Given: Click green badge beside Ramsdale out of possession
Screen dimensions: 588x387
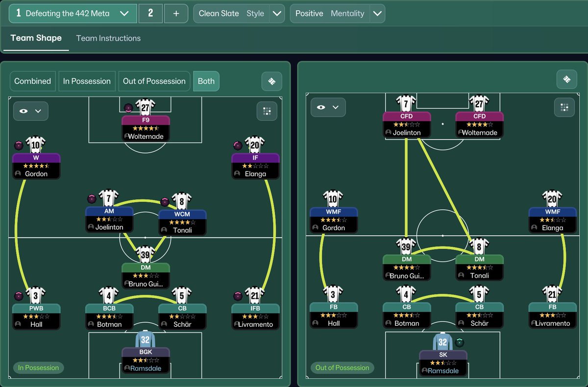Looking at the screenshot, I should point(459,342).
